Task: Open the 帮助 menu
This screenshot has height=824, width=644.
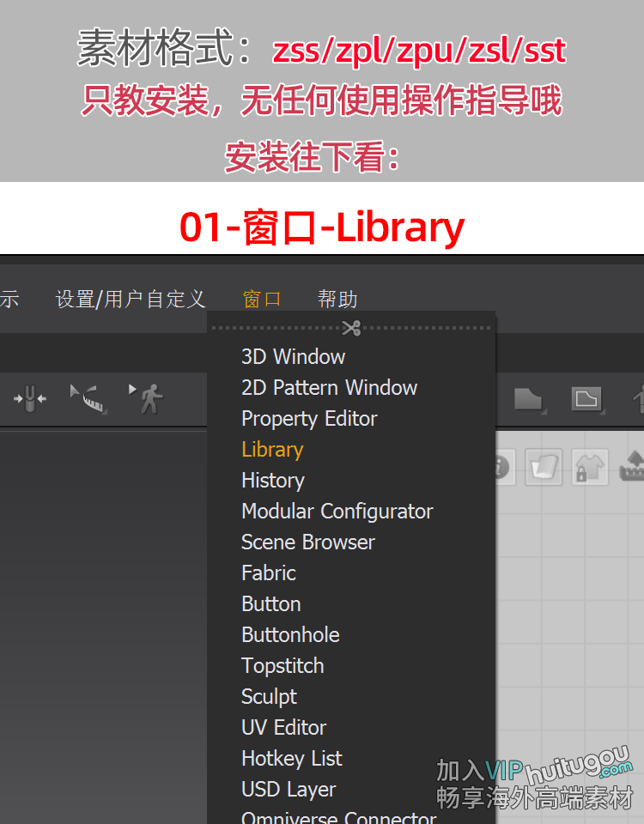Action: click(337, 300)
